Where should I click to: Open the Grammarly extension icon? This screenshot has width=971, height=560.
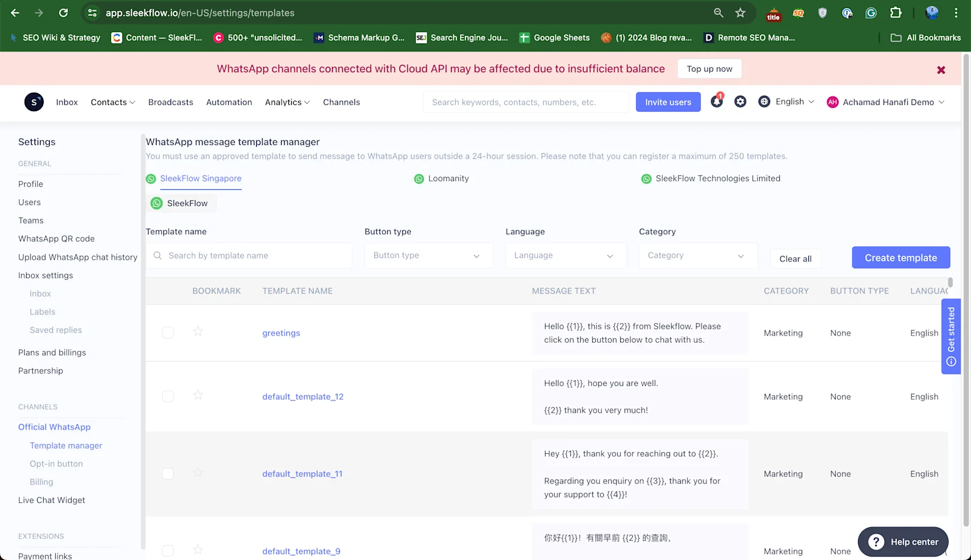871,13
